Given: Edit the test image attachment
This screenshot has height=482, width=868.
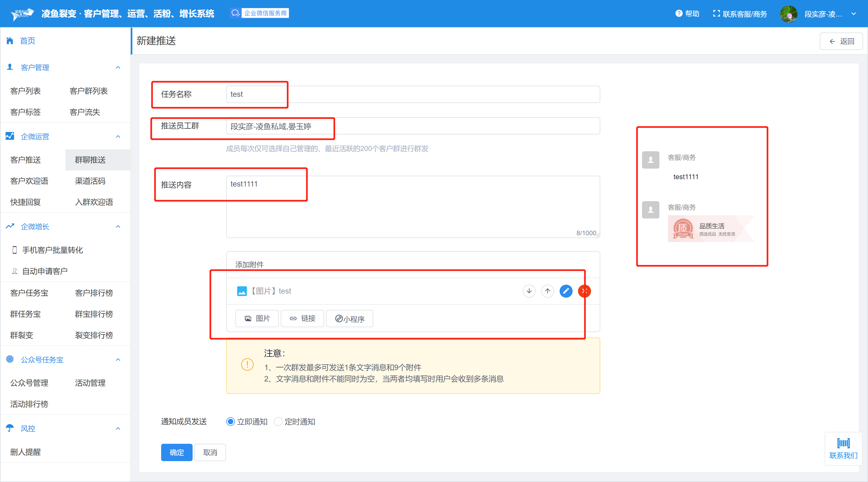Looking at the screenshot, I should pyautogui.click(x=566, y=291).
